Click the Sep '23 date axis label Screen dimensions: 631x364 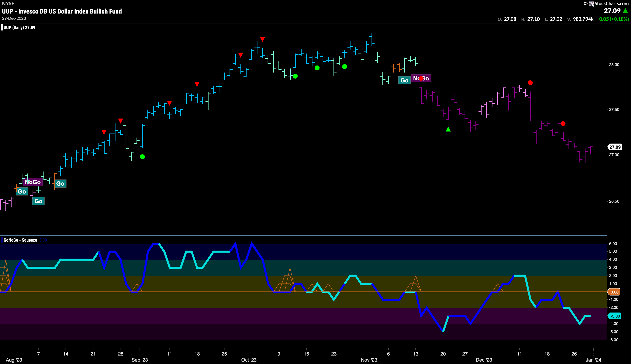tap(140, 360)
